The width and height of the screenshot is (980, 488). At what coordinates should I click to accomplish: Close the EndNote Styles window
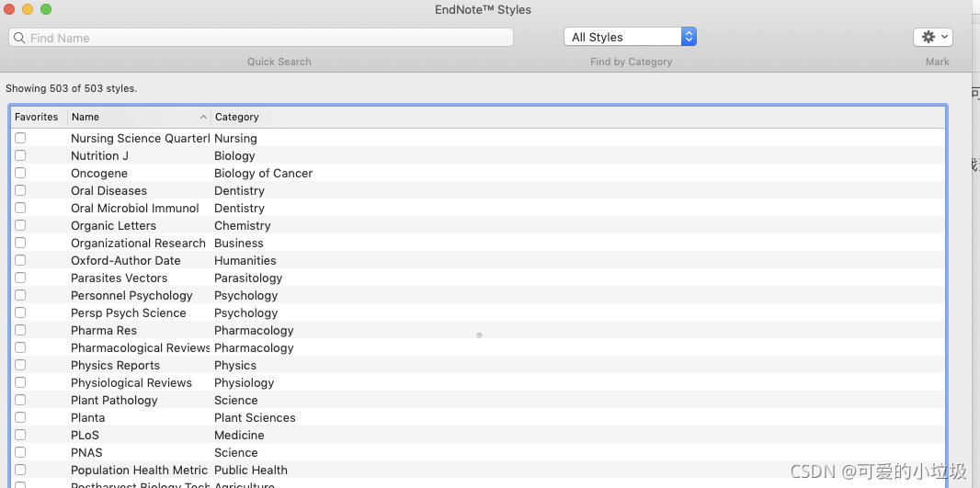(9, 9)
